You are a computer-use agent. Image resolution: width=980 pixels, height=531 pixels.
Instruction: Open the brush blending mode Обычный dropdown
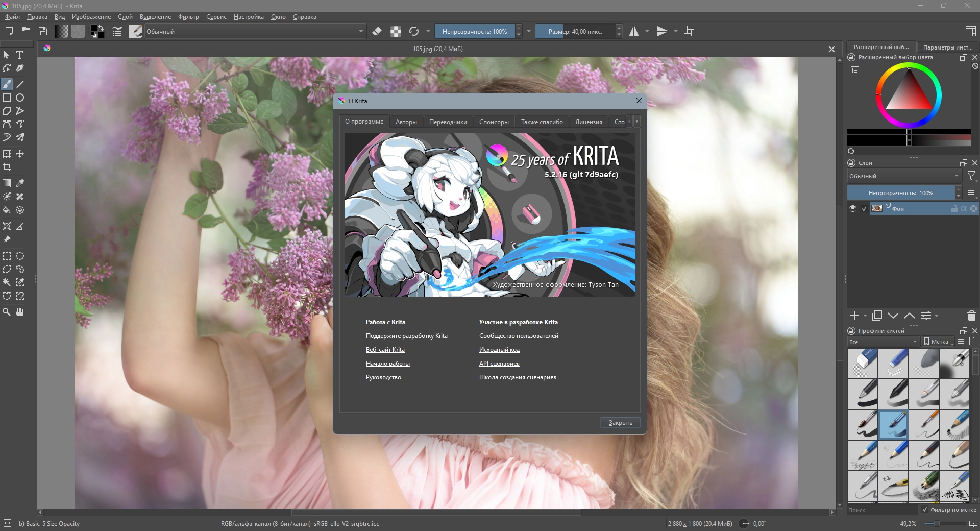tap(255, 31)
